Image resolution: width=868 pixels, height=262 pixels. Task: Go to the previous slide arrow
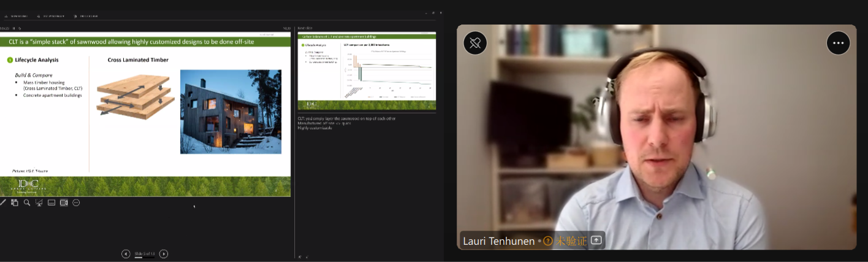click(126, 254)
